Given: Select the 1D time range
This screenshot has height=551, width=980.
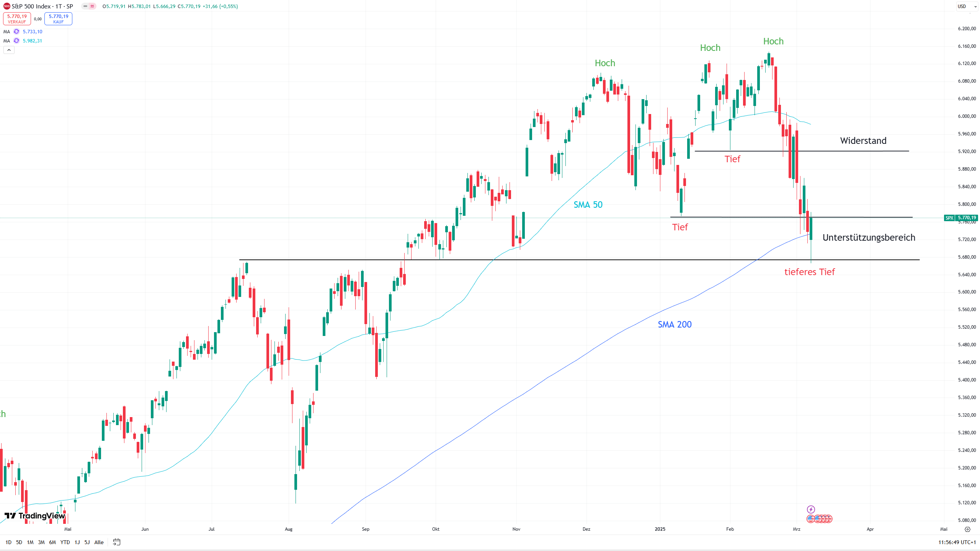Looking at the screenshot, I should coord(8,542).
